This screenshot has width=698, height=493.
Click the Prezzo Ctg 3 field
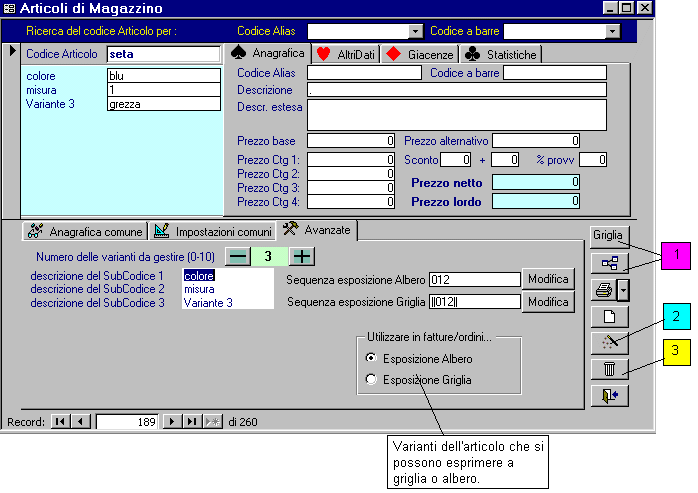351,187
